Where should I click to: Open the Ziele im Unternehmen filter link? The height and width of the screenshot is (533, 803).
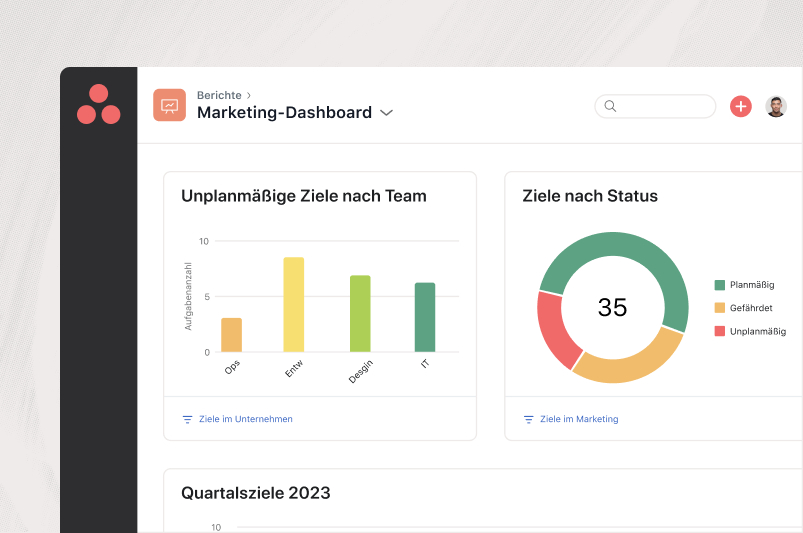tap(246, 419)
